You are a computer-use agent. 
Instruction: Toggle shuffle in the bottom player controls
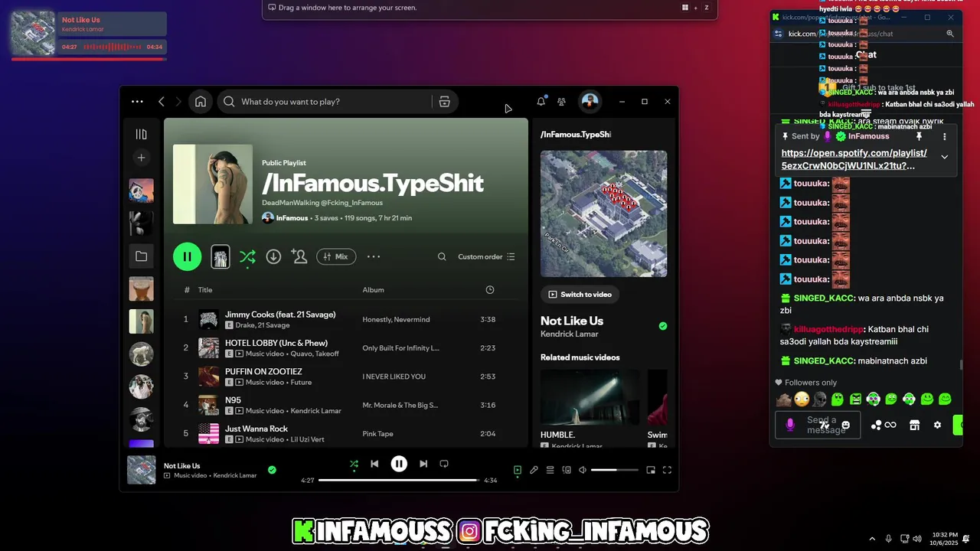(x=354, y=464)
